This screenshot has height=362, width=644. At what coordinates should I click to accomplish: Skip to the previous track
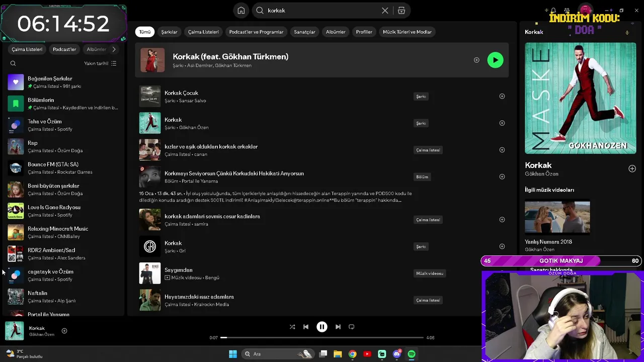[306, 327]
